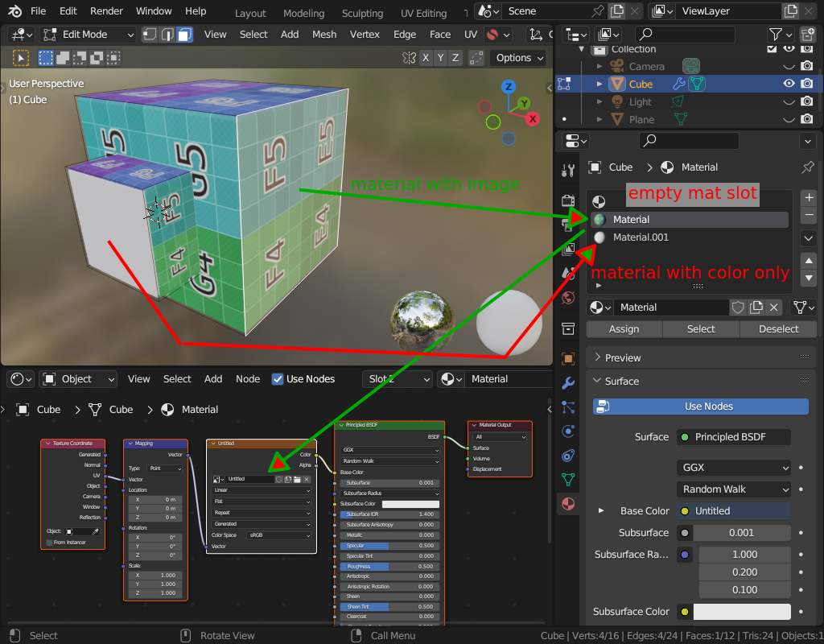Open the World properties tab

tap(568, 298)
